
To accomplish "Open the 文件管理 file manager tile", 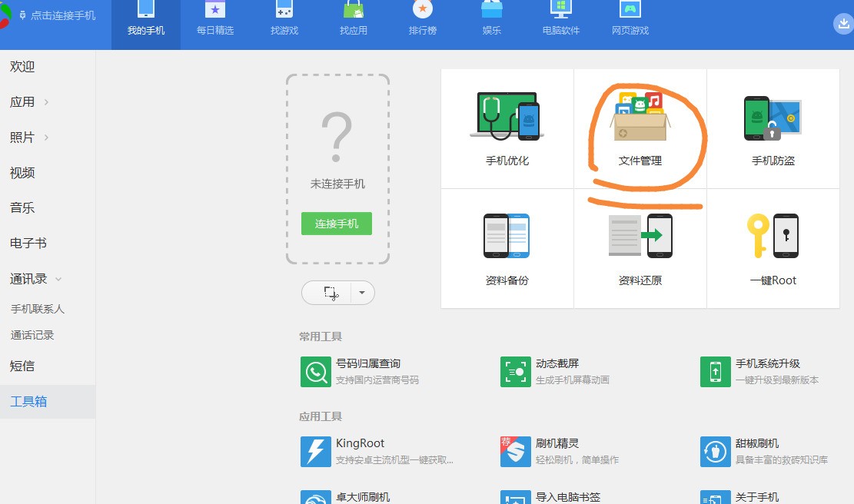I will tap(640, 129).
